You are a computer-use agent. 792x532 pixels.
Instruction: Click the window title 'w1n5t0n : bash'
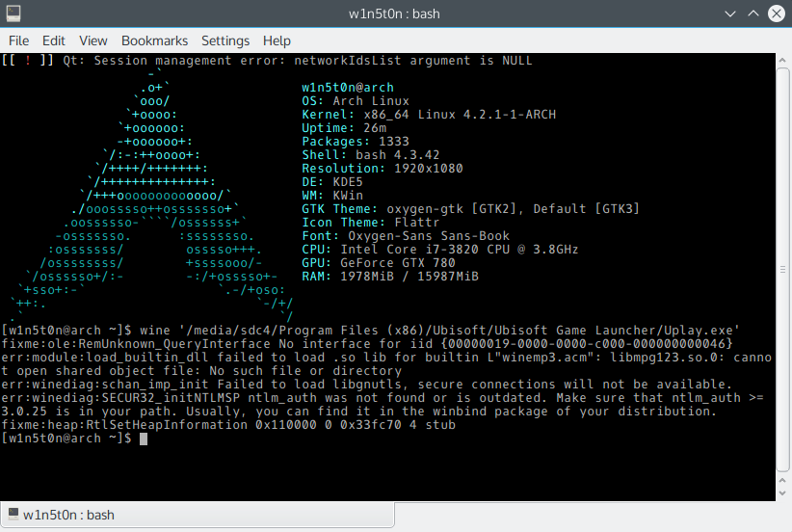click(394, 13)
